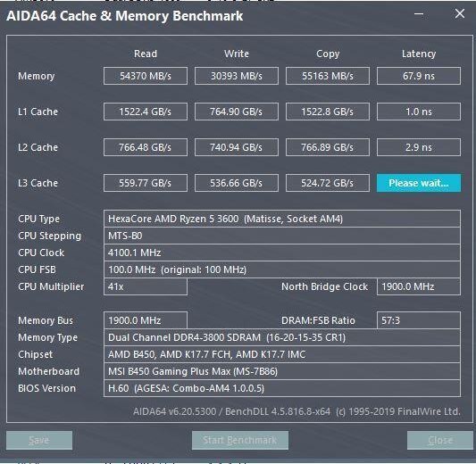Click the CPU Type field HexaCore AMD Ryzen
Image resolution: width=476 pixels, height=464 pixels.
(x=282, y=219)
